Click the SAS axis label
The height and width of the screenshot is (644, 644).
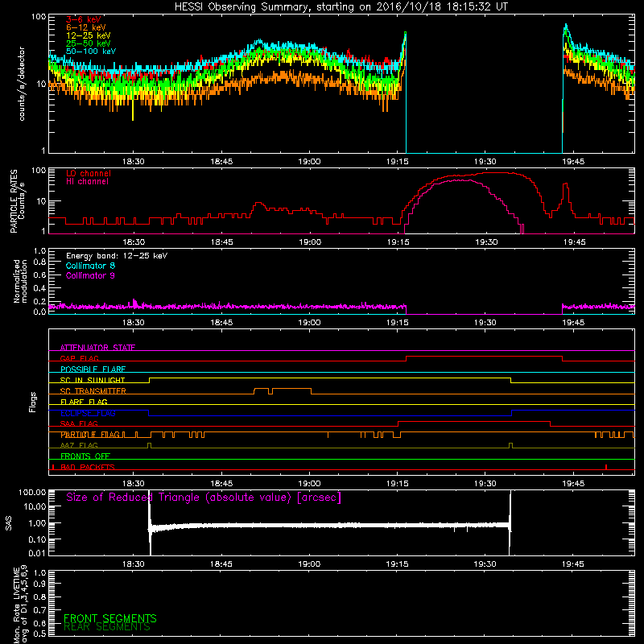8,523
